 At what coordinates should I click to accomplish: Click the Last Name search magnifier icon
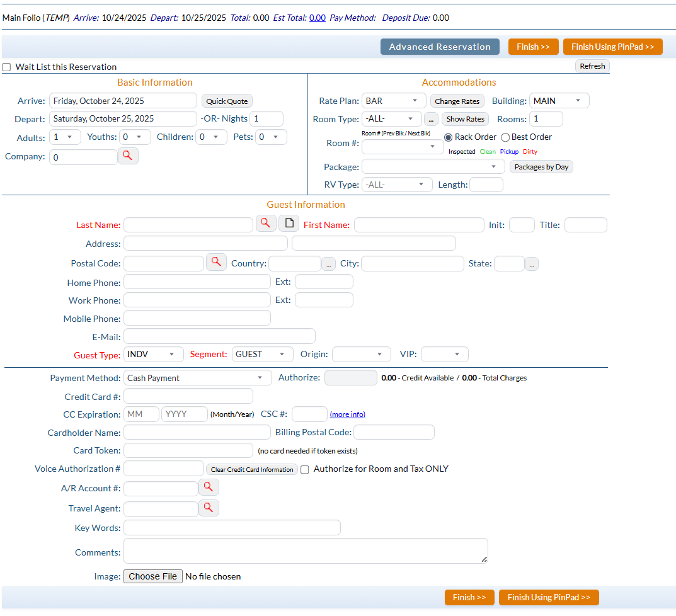[266, 223]
